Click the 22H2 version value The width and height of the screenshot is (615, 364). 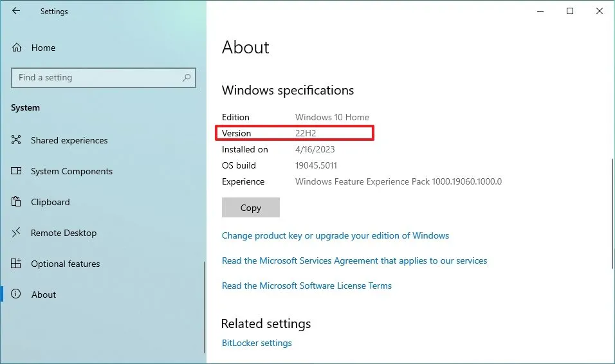[x=306, y=133]
